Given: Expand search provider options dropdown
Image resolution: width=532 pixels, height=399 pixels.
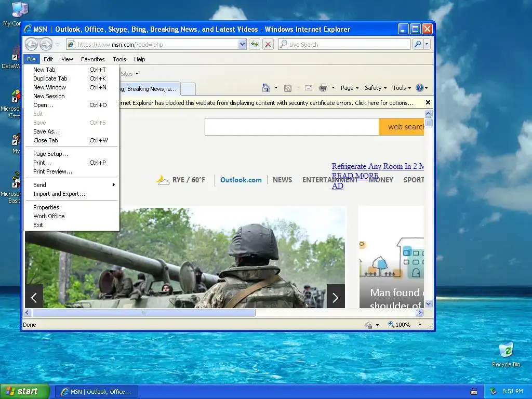Looking at the screenshot, I should pos(427,44).
